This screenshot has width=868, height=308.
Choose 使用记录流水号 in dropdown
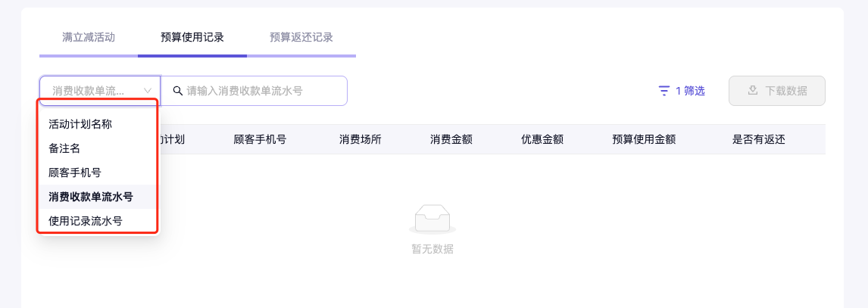86,221
